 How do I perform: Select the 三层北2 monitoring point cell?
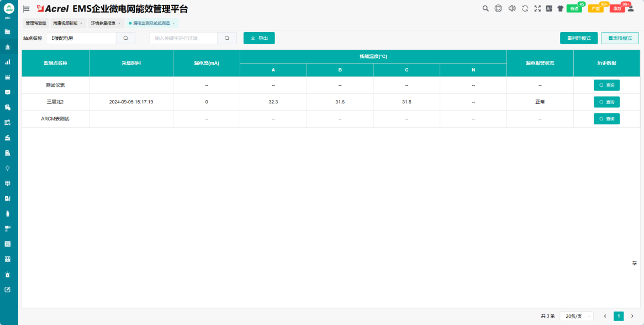tap(55, 102)
